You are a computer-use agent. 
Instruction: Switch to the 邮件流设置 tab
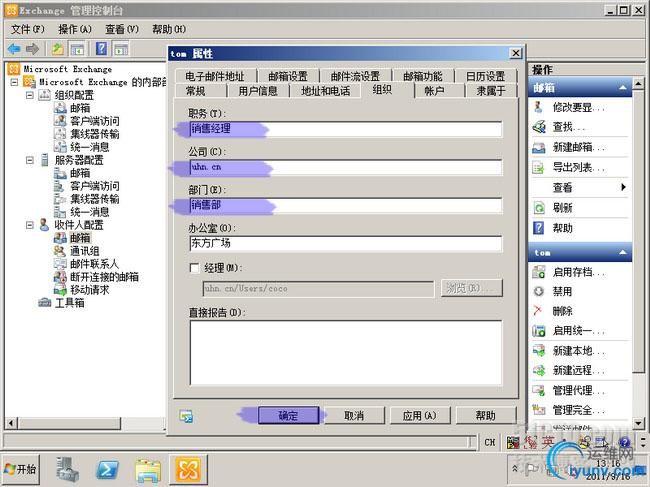(355, 76)
